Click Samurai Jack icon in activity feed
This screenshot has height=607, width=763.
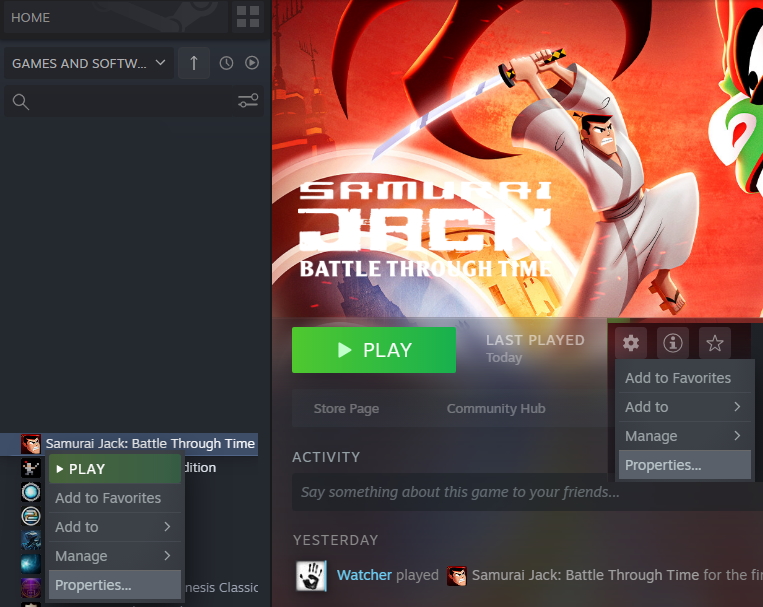tap(456, 576)
